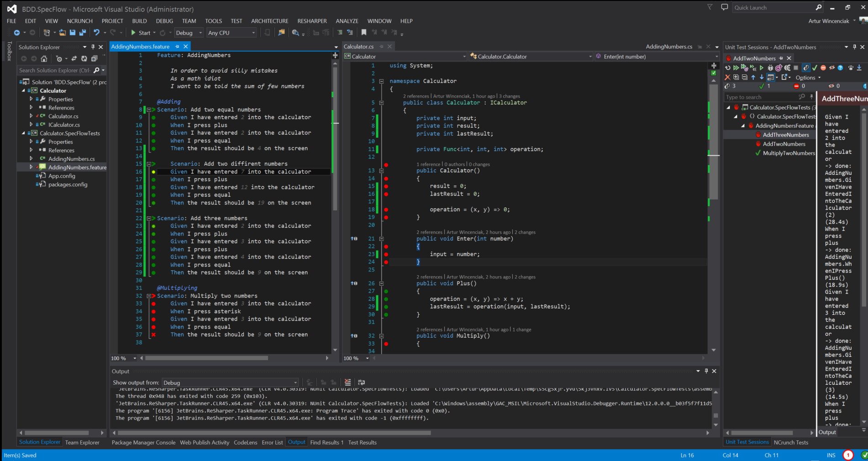Click the paw print icon in test toolbar
The height and width of the screenshot is (461, 868).
click(x=850, y=68)
